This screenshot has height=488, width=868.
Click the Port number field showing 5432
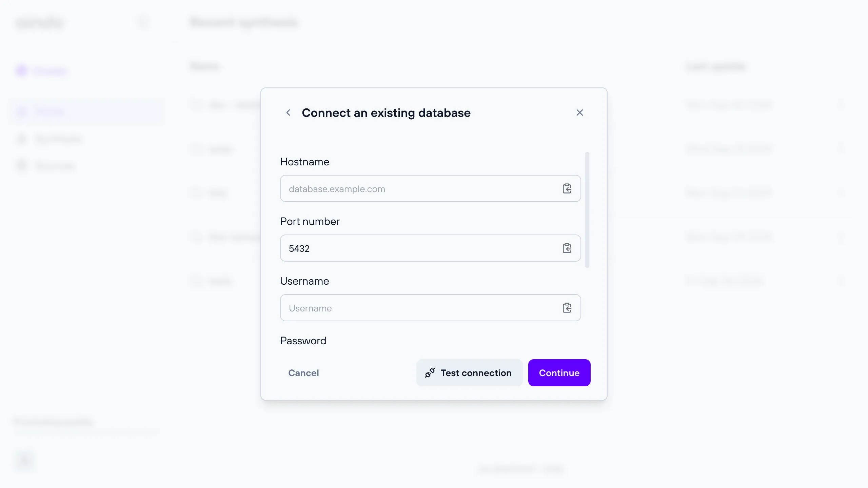(x=420, y=248)
